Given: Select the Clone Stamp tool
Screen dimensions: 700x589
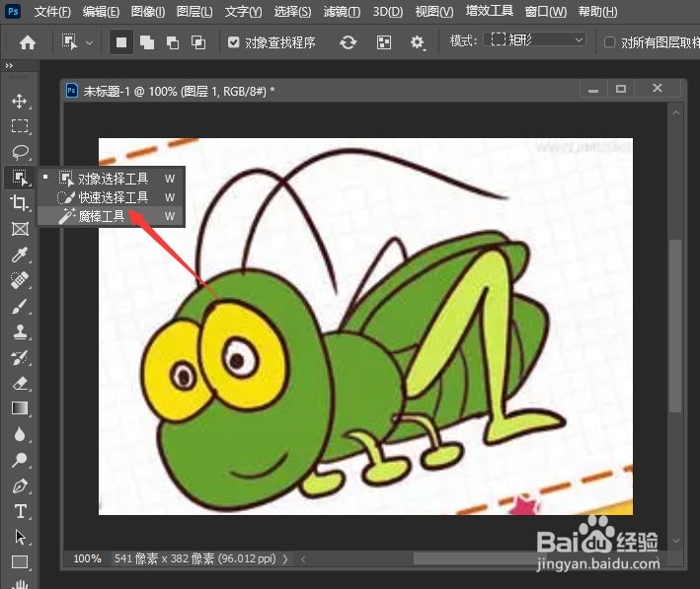Looking at the screenshot, I should [19, 331].
